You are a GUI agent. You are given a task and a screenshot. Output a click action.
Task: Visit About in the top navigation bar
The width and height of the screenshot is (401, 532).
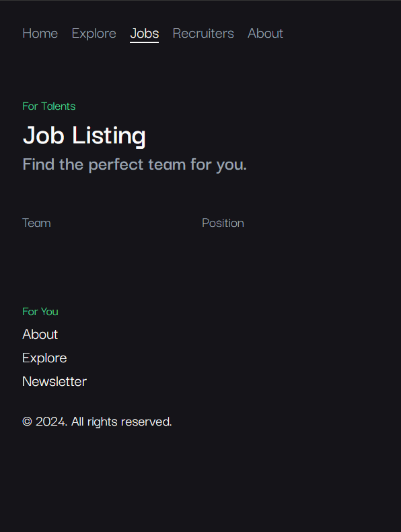pyautogui.click(x=265, y=33)
